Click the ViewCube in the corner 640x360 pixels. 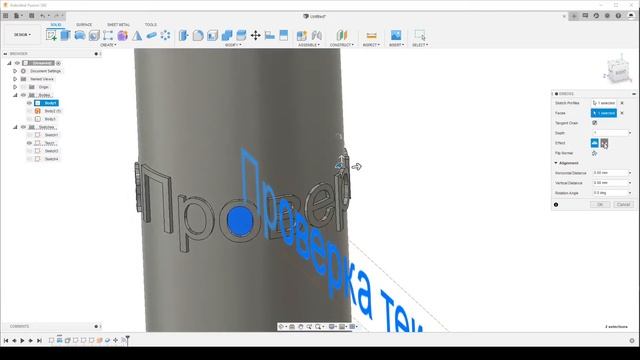click(620, 70)
